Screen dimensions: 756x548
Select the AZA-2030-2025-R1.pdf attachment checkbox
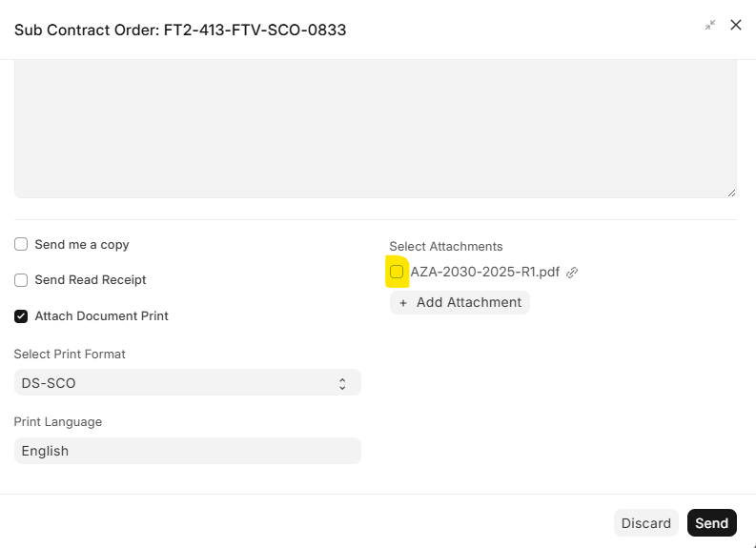click(x=397, y=272)
